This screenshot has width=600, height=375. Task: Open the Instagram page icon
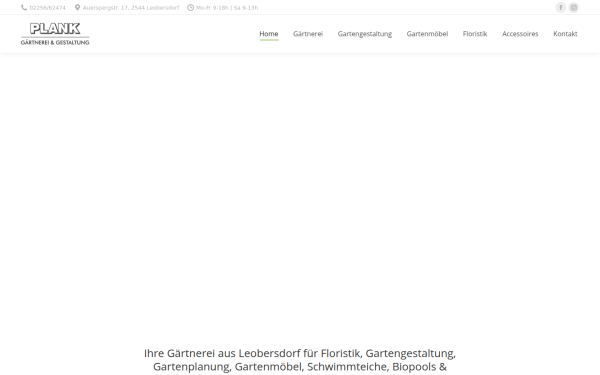click(x=574, y=7)
